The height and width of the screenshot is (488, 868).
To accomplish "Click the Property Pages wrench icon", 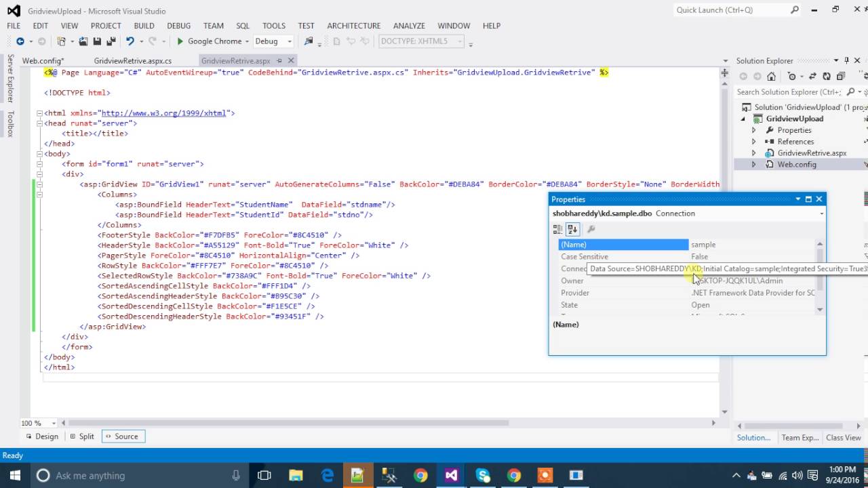I will pos(591,229).
